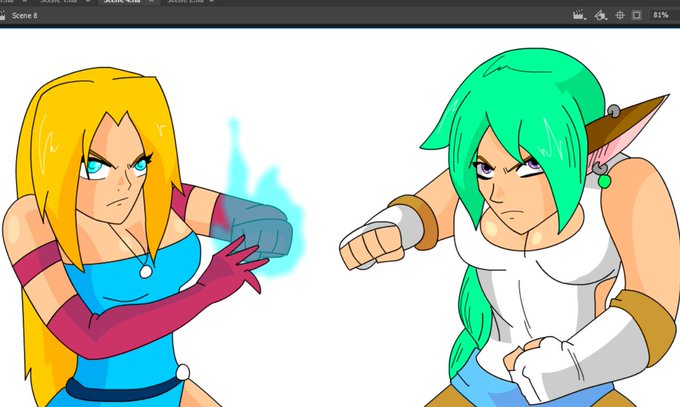Open the Edit Symbols menu icon
680x407 pixels.
click(x=601, y=15)
